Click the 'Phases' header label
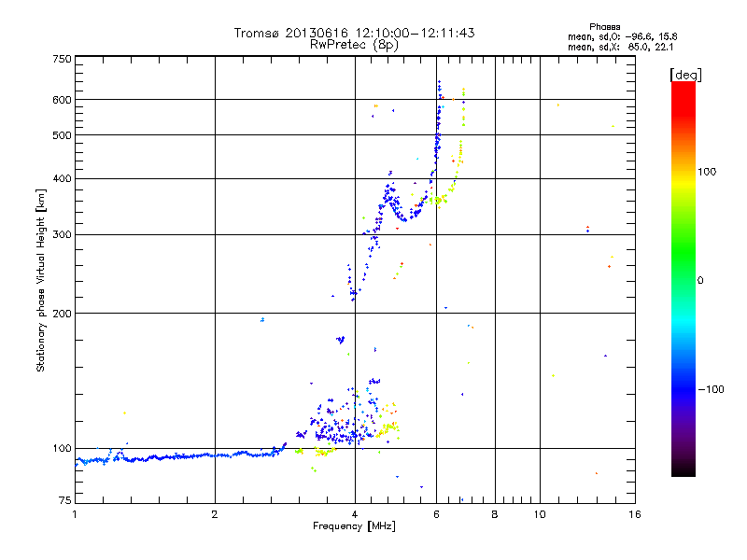Screen dimensions: 747x560 click(x=604, y=27)
